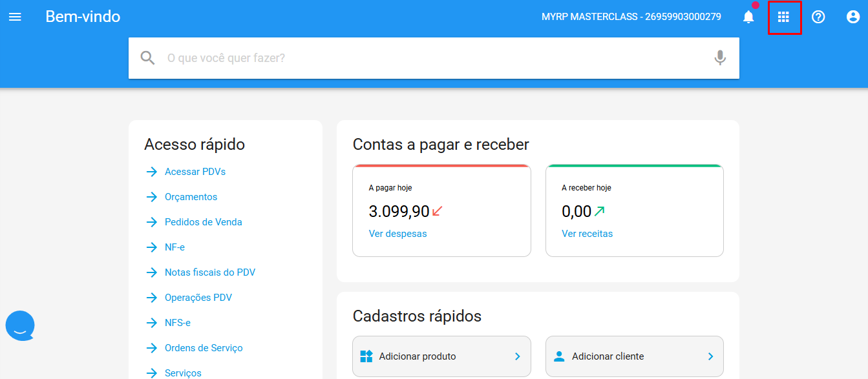
Task: Click the search field "O que você quer fazer?"
Action: (x=434, y=58)
